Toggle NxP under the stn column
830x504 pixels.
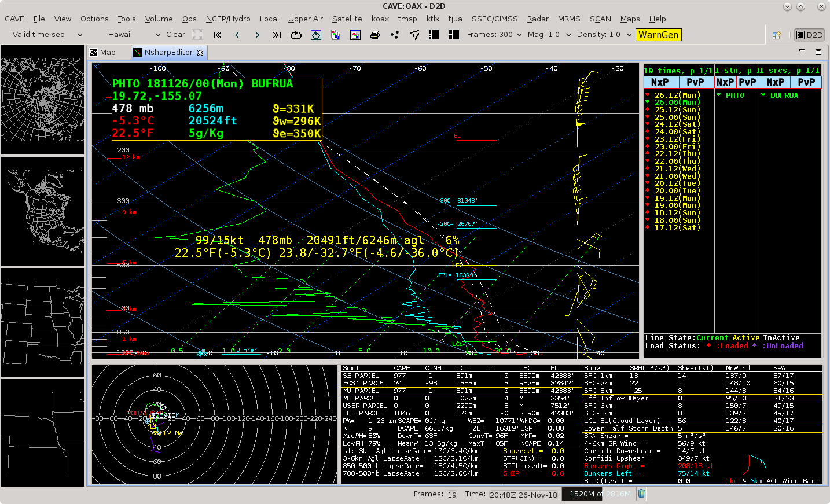[x=725, y=82]
